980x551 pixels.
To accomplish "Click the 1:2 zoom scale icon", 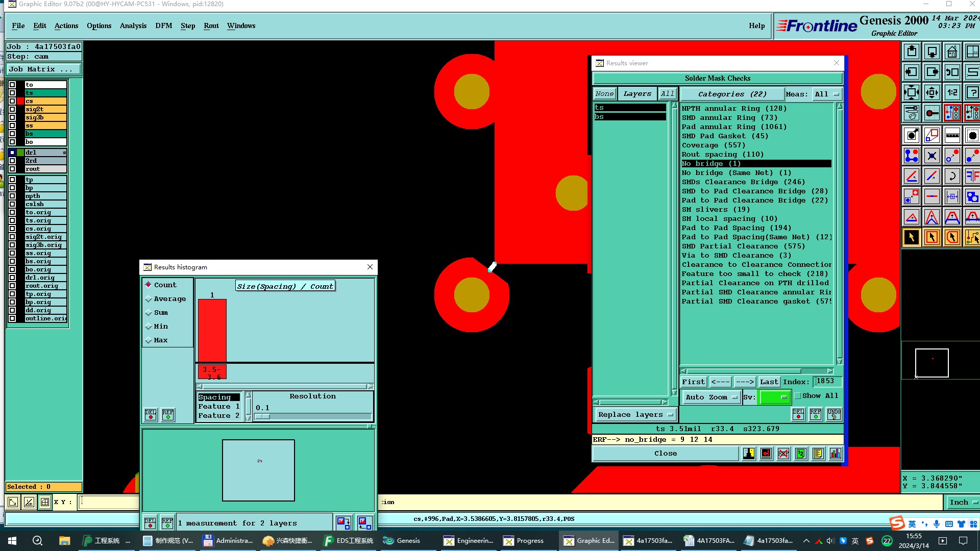I will click(952, 93).
